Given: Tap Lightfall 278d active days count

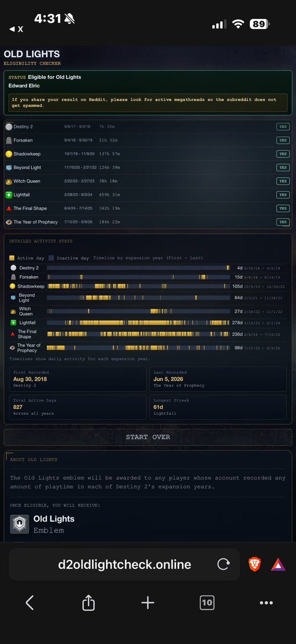Looking at the screenshot, I should (x=236, y=323).
